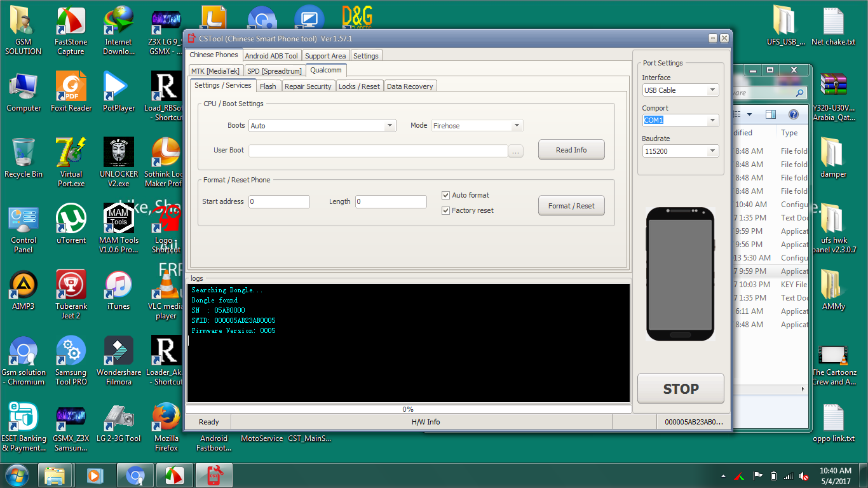
Task: Click the clock in the taskbar
Action: tap(835, 476)
